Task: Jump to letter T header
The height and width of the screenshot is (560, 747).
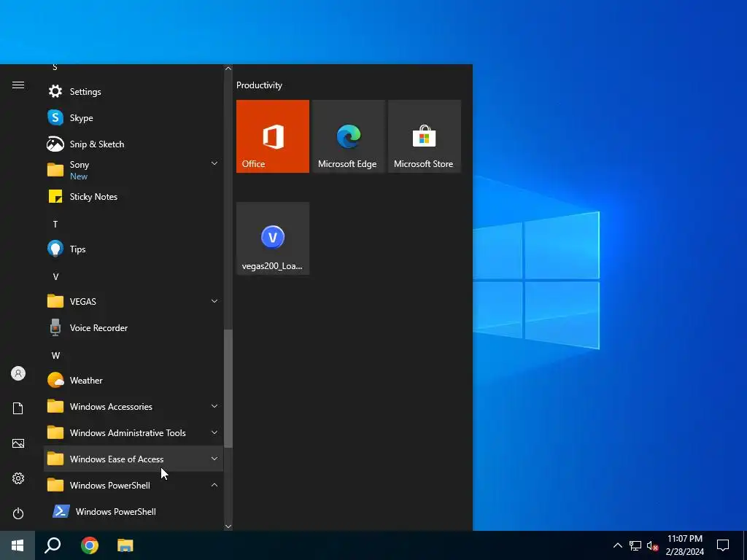Action: click(55, 224)
